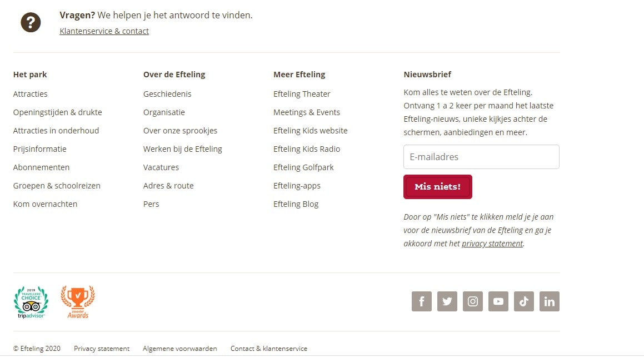Open the Twitter social icon
Viewport: 644px width, 357px height.
coord(447,301)
